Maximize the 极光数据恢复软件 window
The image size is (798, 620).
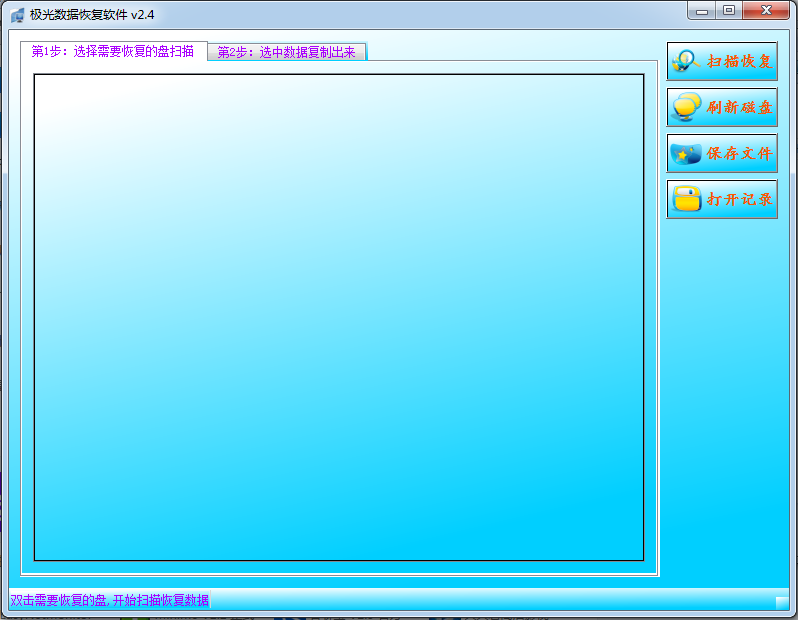click(x=729, y=11)
